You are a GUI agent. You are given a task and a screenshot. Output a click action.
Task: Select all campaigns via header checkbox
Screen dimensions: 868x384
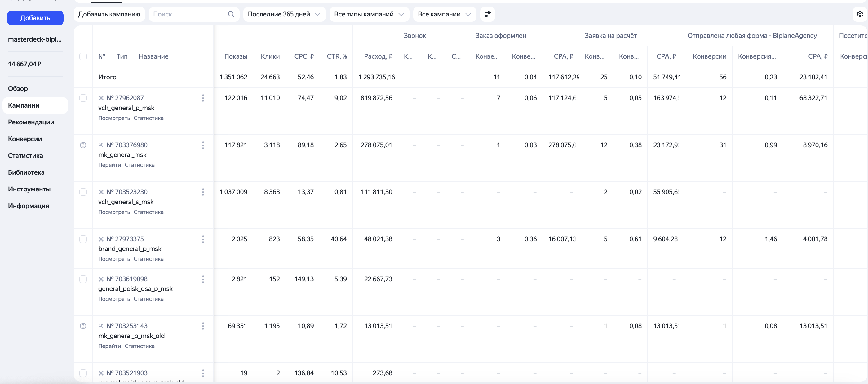pyautogui.click(x=83, y=56)
